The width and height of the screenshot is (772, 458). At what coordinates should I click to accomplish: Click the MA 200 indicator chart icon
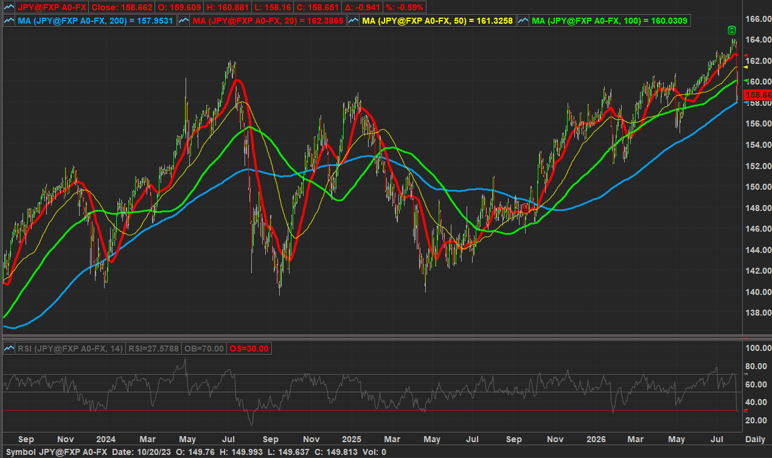(9, 21)
